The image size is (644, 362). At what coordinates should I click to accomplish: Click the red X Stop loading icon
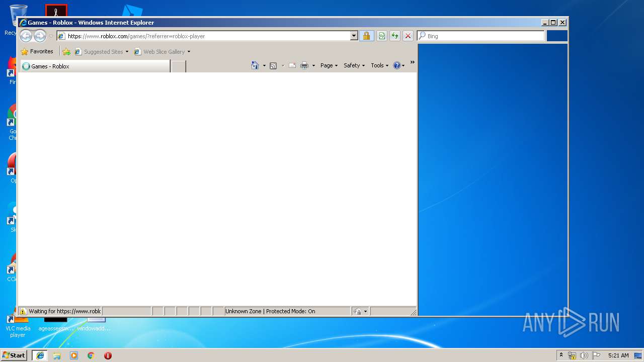(408, 36)
